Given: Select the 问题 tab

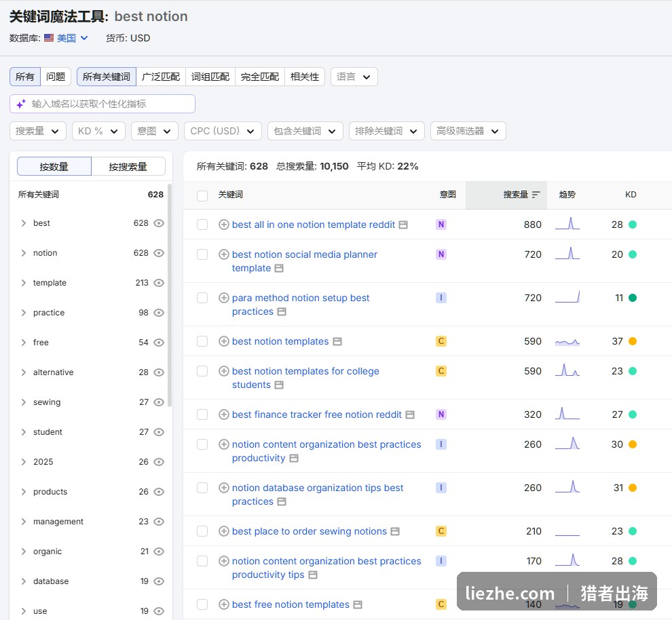Looking at the screenshot, I should coord(56,77).
